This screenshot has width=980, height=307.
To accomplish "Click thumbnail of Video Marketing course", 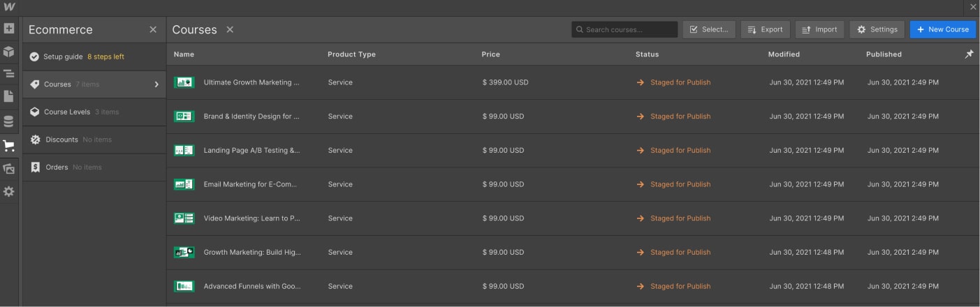I will [x=184, y=218].
